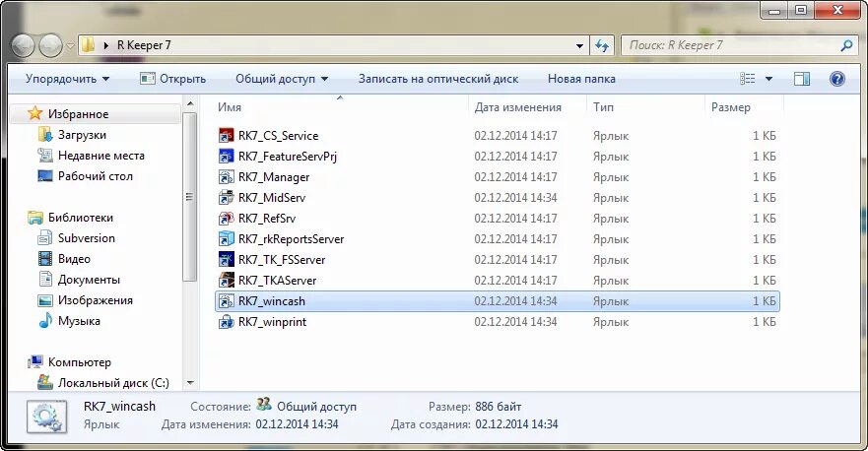This screenshot has width=868, height=451.
Task: Open the Общий доступ dropdown menu
Action: click(282, 79)
